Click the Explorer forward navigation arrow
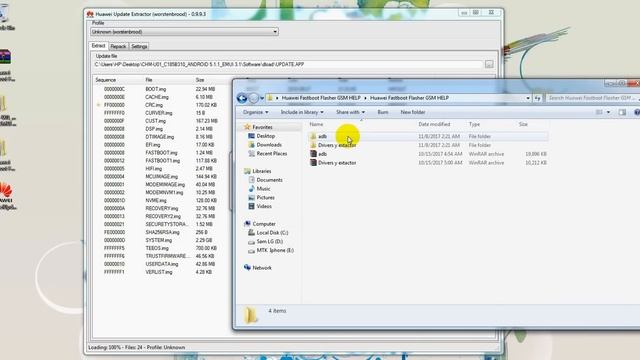 (253, 98)
